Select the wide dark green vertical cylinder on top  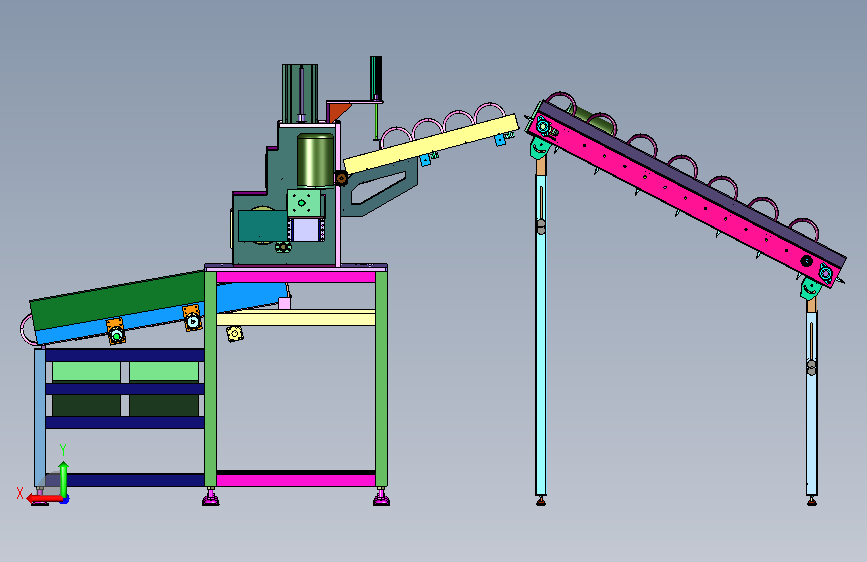300,93
